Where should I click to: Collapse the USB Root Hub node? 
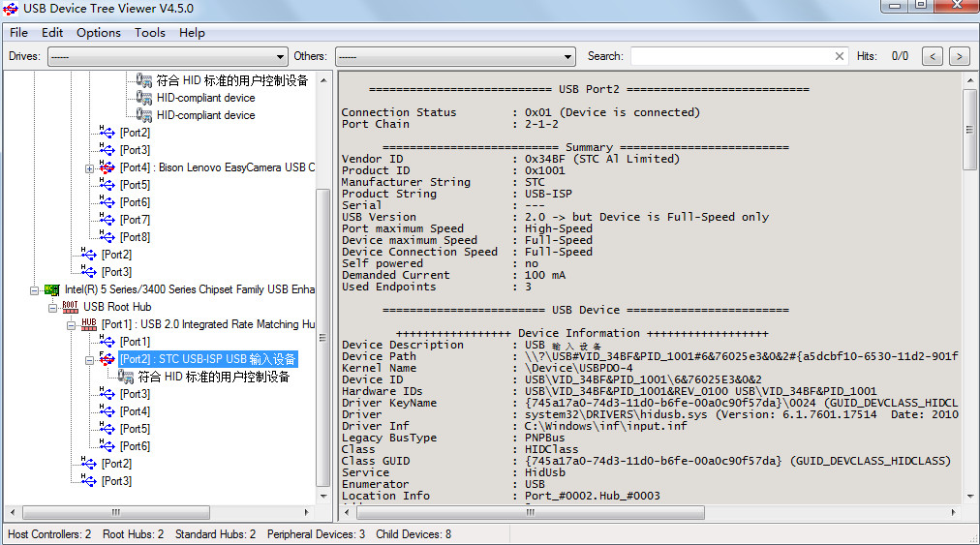coord(52,308)
